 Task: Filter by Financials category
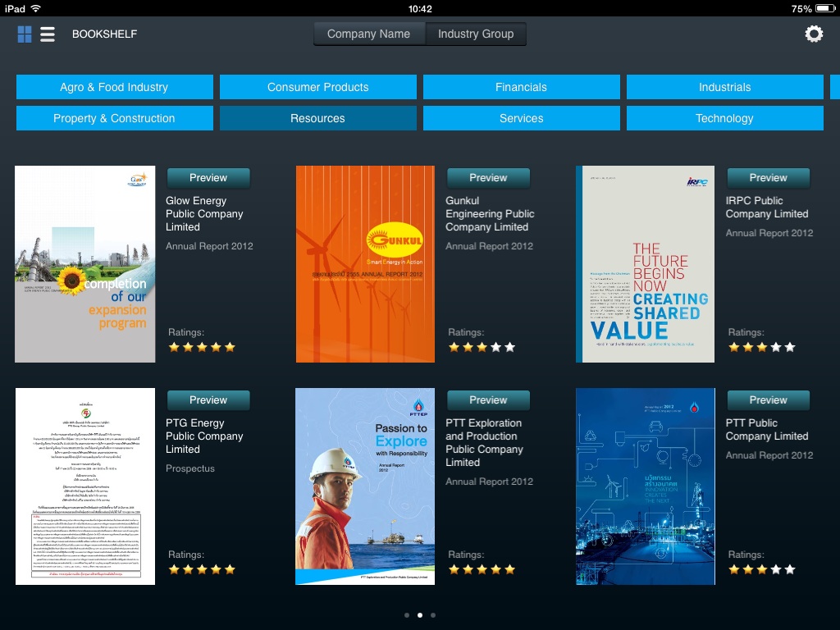[x=521, y=87]
